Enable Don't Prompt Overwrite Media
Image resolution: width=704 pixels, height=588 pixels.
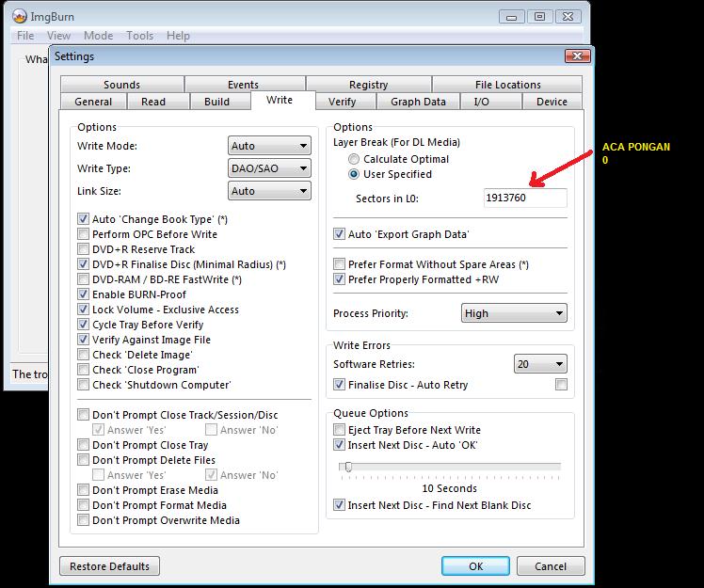[83, 519]
